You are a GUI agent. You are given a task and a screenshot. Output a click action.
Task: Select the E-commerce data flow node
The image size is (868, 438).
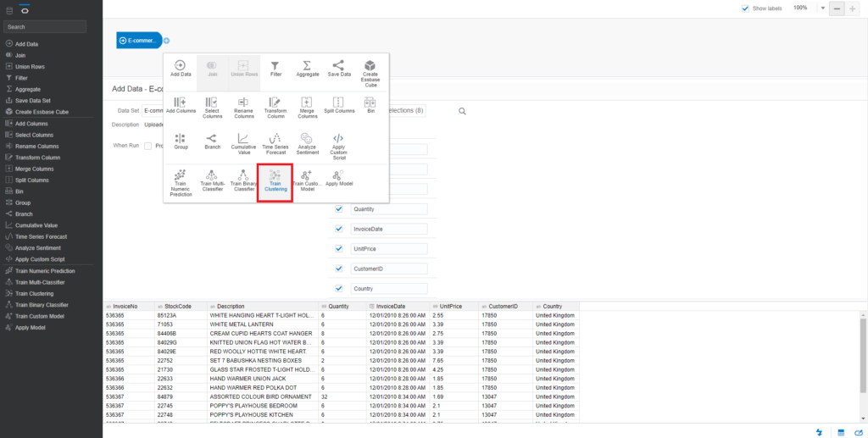coord(139,41)
